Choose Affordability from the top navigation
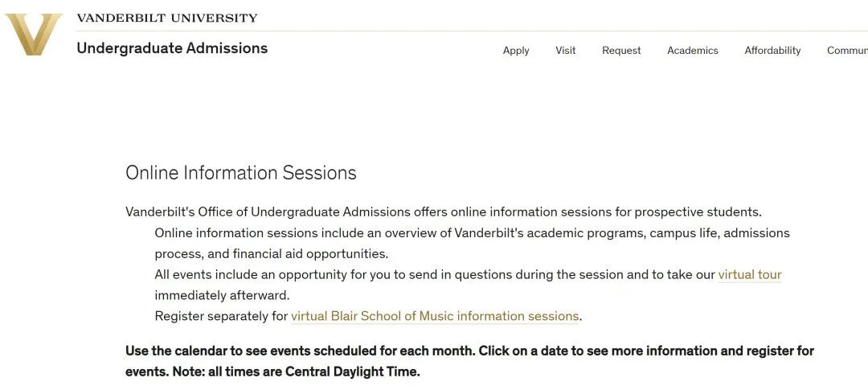The image size is (868, 390). [x=772, y=51]
